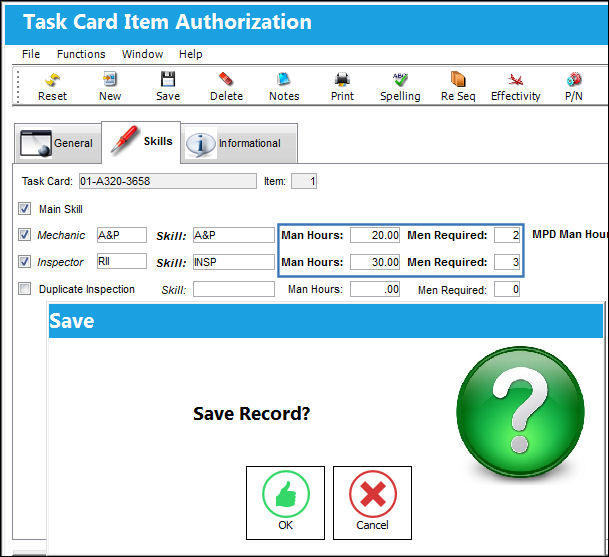Click Duplicate Inspection Man Hours .00 field
The height and width of the screenshot is (557, 609).
coord(375,289)
